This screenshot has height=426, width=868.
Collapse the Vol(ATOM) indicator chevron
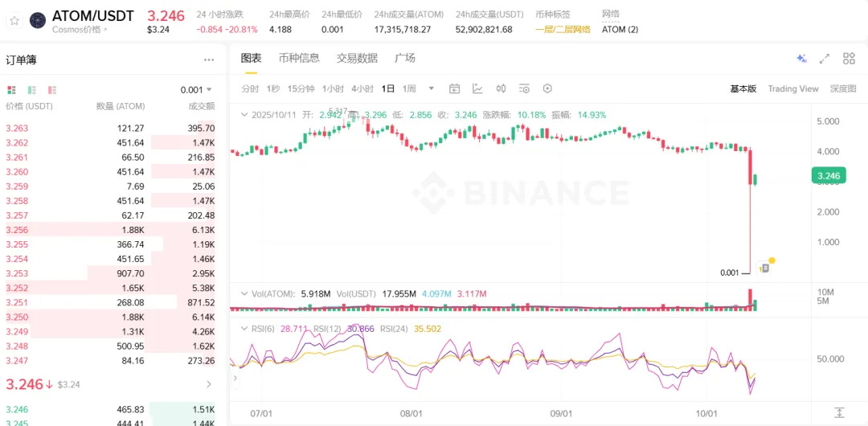[244, 293]
